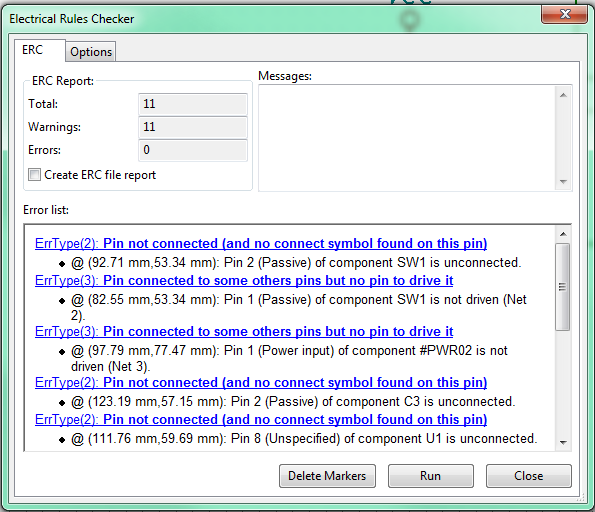Switch to the Options tab
This screenshot has width=595, height=512.
click(91, 52)
